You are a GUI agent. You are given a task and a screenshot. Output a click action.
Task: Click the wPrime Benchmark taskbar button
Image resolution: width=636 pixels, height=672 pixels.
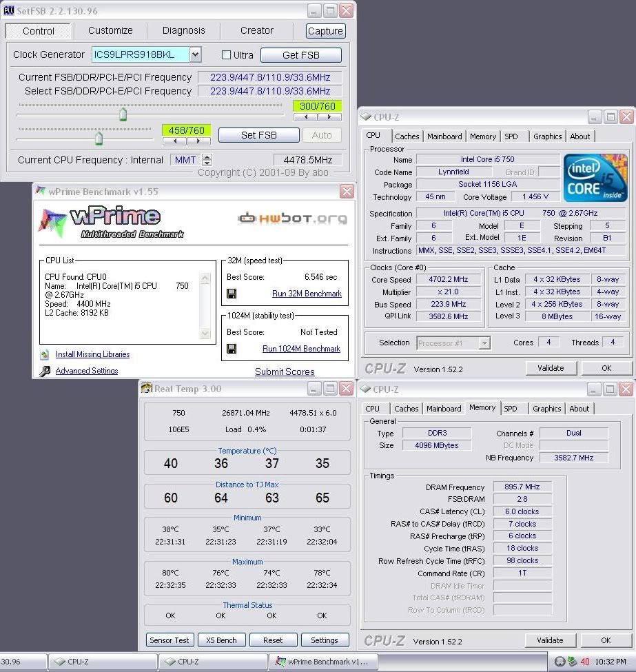pos(324,662)
